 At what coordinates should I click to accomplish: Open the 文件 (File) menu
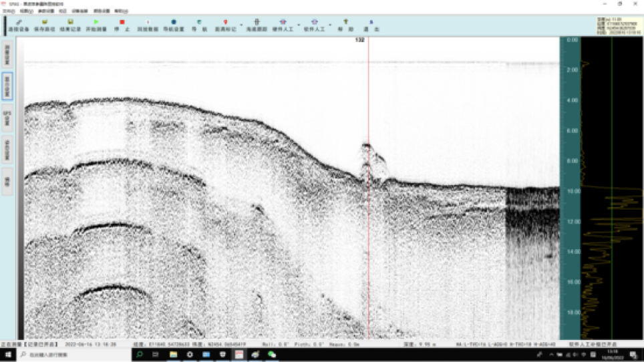coord(8,11)
